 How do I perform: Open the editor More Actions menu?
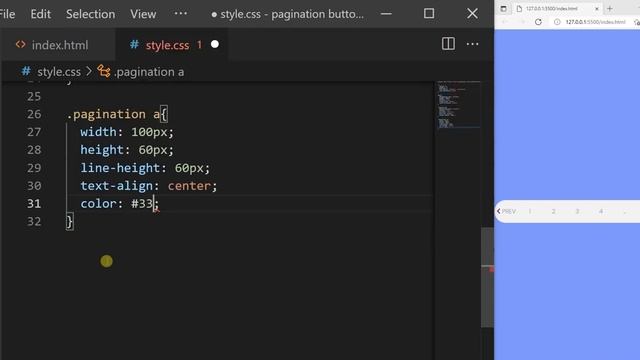472,44
